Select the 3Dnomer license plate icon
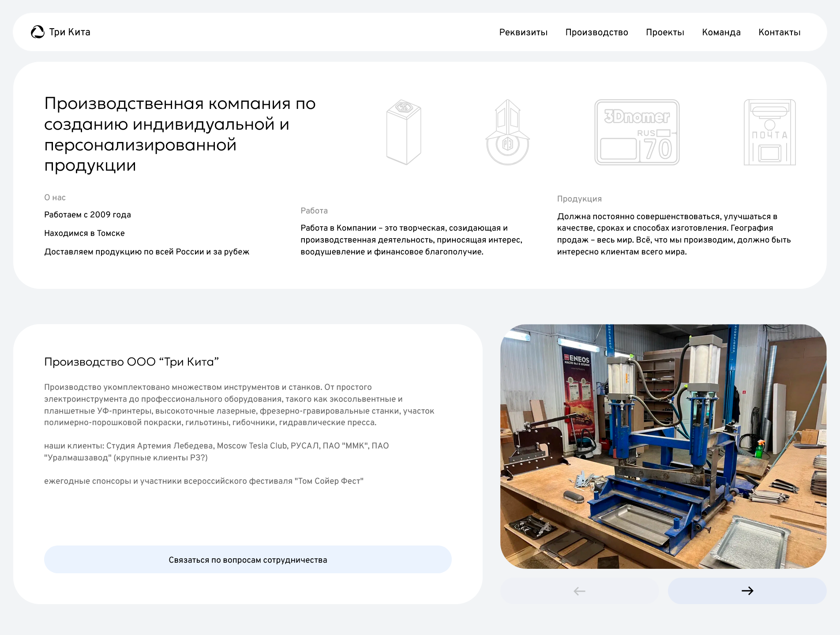This screenshot has height=635, width=840. 637,132
